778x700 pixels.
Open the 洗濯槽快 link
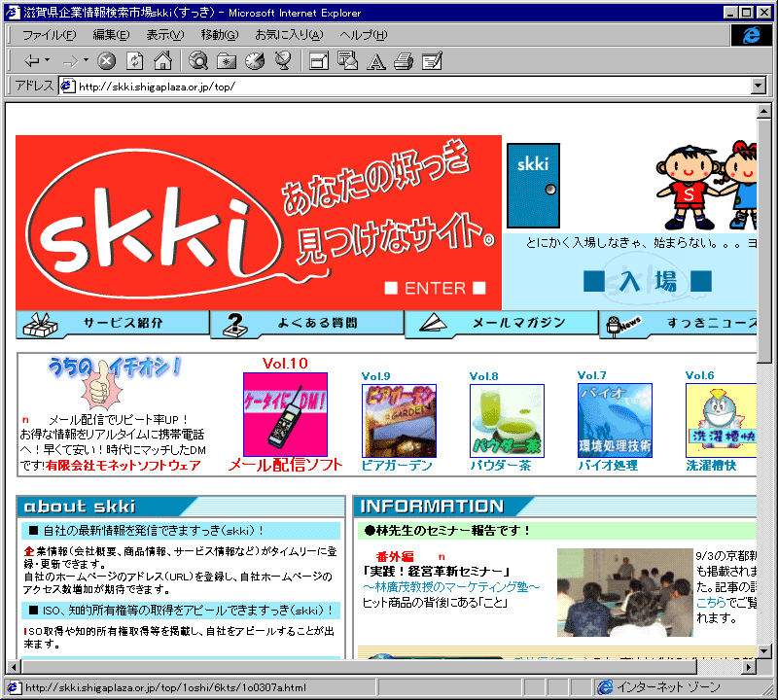(x=711, y=466)
